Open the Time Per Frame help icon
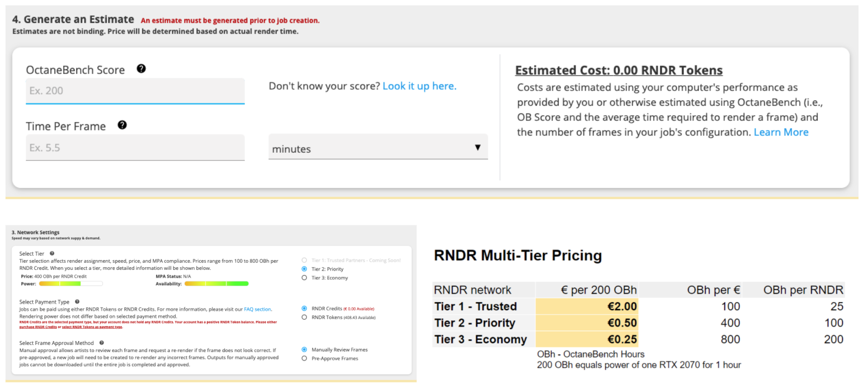The height and width of the screenshot is (389, 868). (122, 125)
